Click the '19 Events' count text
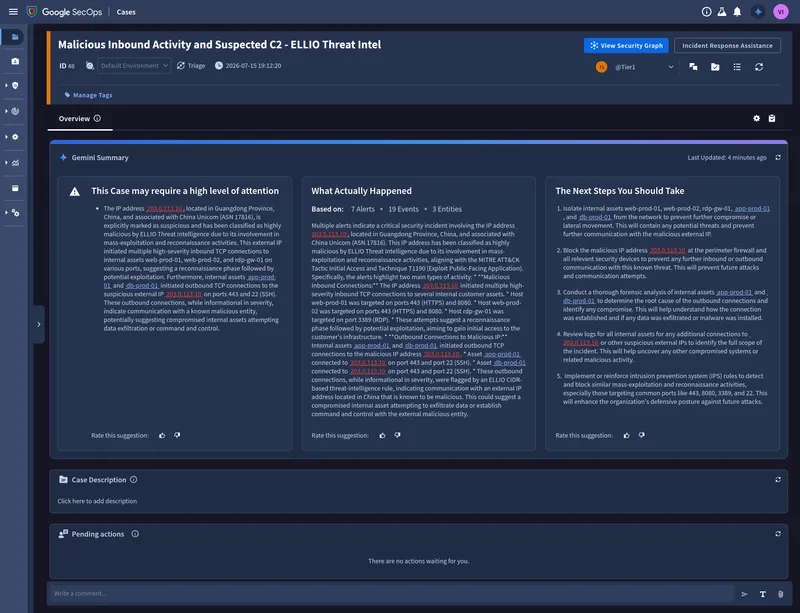The height and width of the screenshot is (613, 800). pos(403,209)
